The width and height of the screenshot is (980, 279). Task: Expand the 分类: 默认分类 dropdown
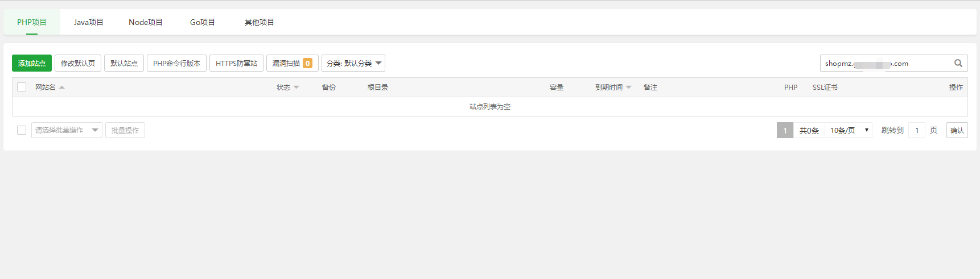click(x=353, y=63)
